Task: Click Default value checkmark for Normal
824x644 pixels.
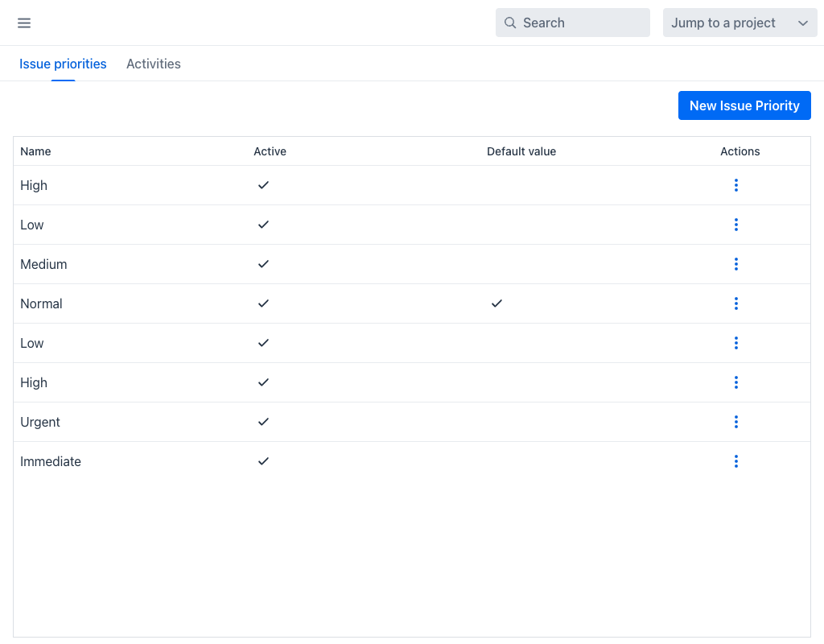Action: [x=496, y=303]
